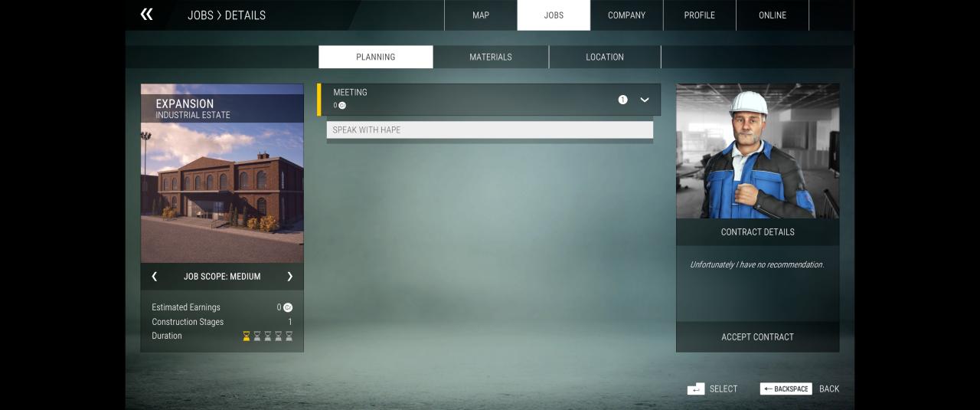The height and width of the screenshot is (410, 980).
Task: Open the Company tab
Action: 626,15
